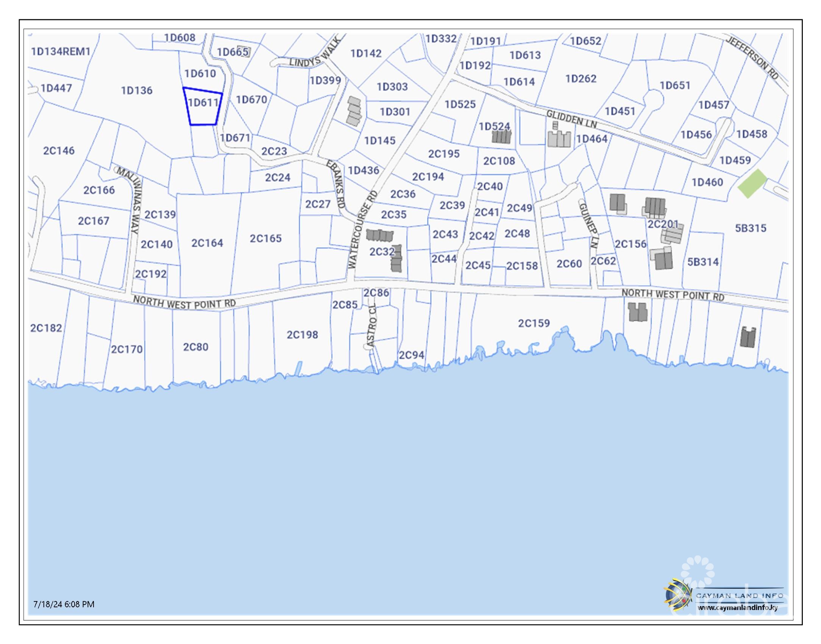Click the townhouse buildings near 1D301

click(354, 111)
